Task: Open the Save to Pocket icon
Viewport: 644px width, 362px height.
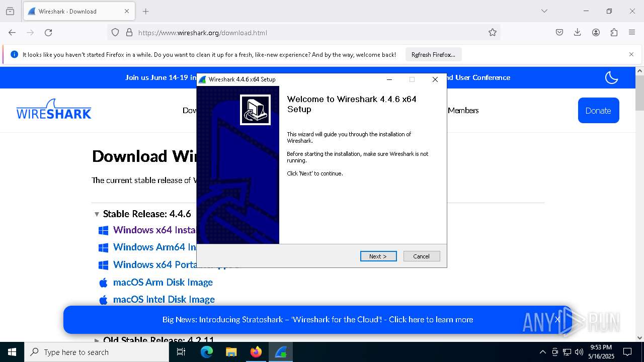Action: (559, 32)
